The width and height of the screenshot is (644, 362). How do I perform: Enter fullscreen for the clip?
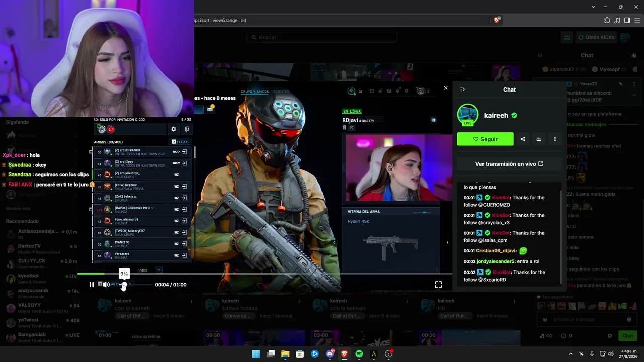(x=438, y=285)
